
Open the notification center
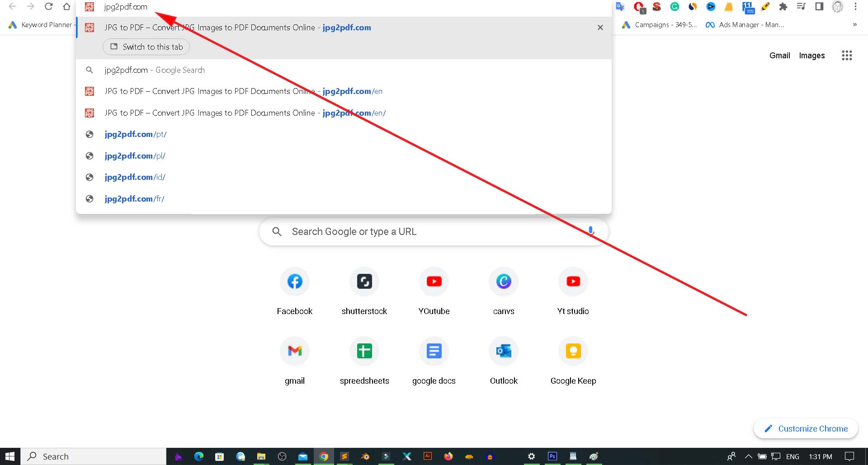tap(849, 456)
